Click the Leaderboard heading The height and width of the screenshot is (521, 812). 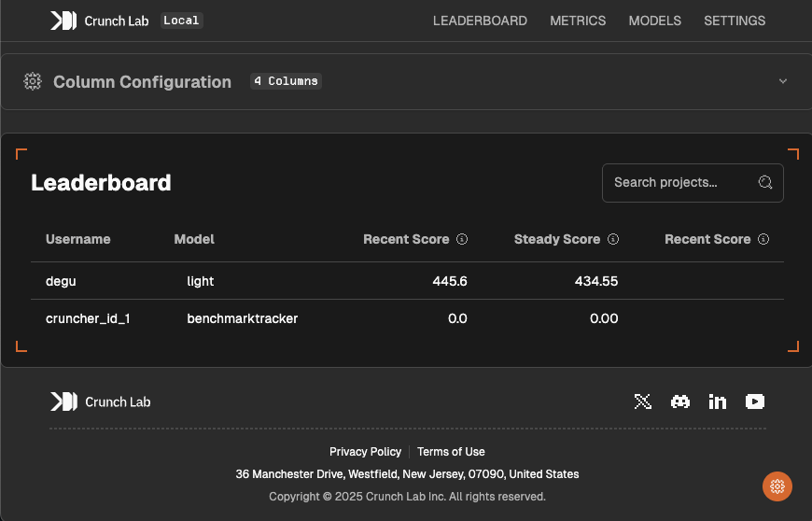click(101, 183)
